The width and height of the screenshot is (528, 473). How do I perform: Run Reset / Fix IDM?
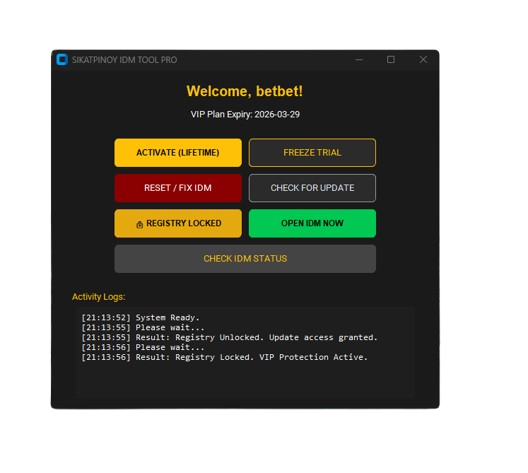tap(178, 188)
